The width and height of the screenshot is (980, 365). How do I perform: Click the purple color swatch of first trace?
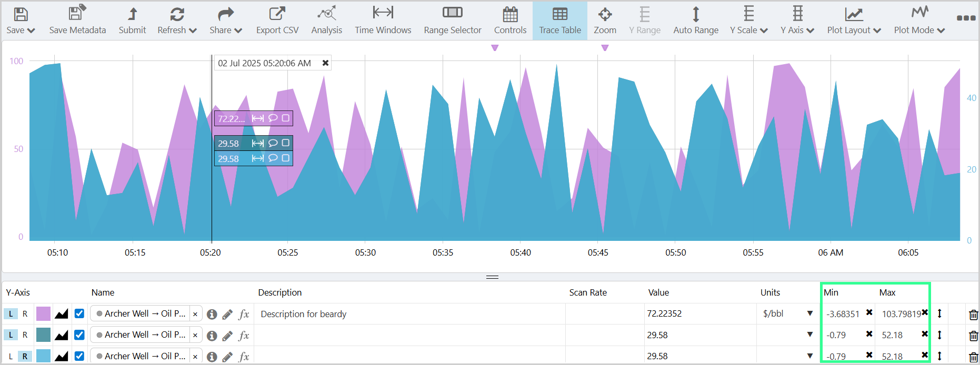[43, 314]
